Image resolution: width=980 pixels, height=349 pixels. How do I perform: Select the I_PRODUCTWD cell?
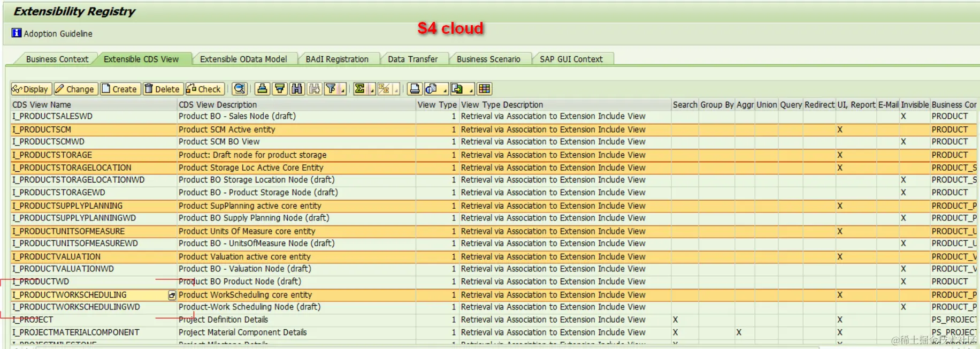(x=94, y=282)
